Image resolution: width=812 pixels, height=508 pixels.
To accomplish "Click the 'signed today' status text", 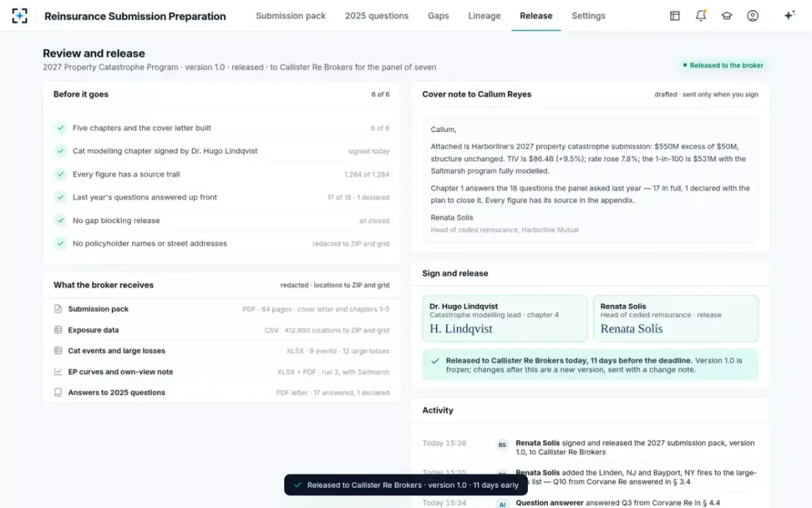I will (369, 152).
